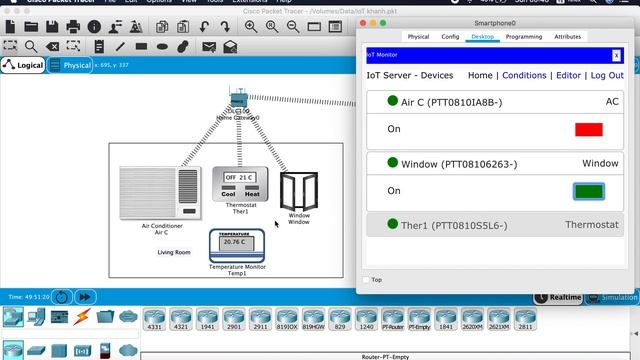Screen dimensions: 640x360
Task: Pick the 2811 router model
Action: pos(525,319)
